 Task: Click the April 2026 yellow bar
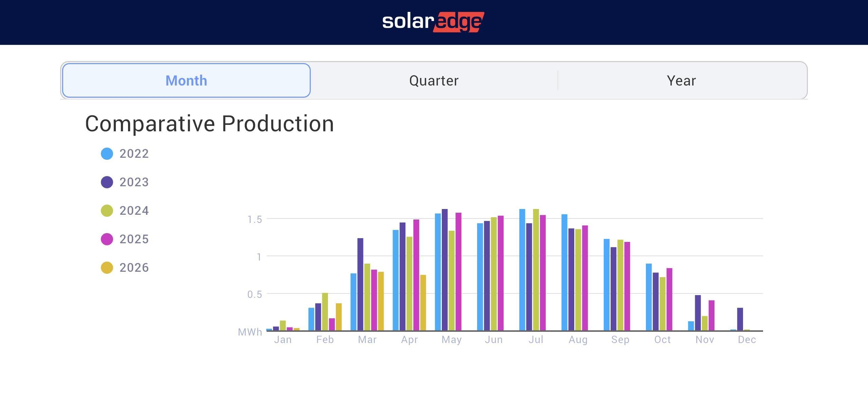pos(423,303)
